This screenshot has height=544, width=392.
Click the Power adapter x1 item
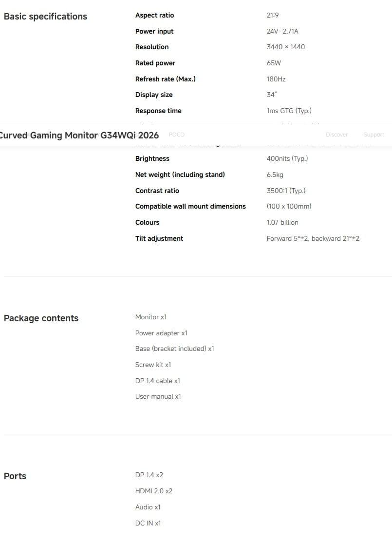[x=161, y=333]
